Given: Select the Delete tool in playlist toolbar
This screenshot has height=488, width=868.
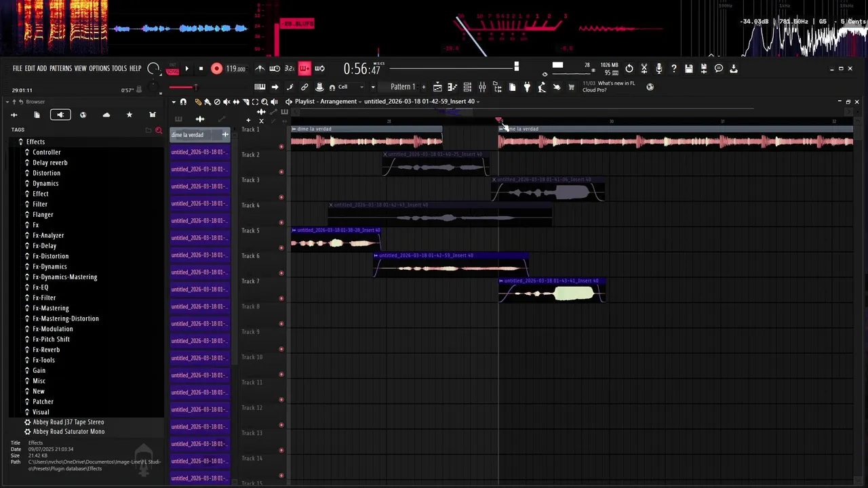Looking at the screenshot, I should [x=217, y=102].
